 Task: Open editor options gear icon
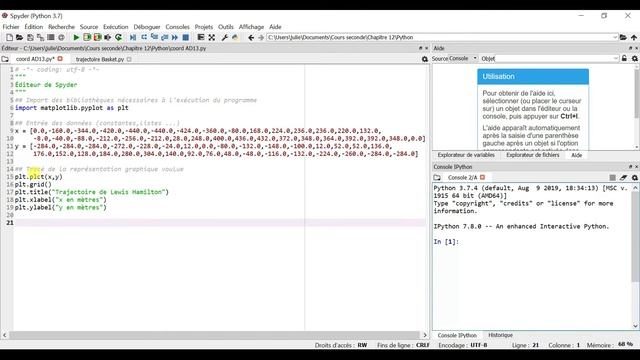point(425,59)
